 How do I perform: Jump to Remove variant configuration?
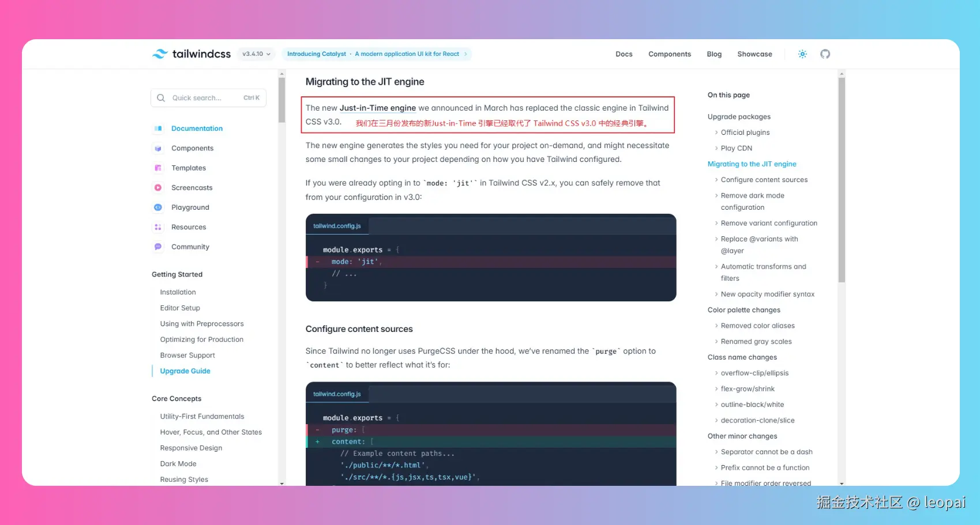(769, 223)
